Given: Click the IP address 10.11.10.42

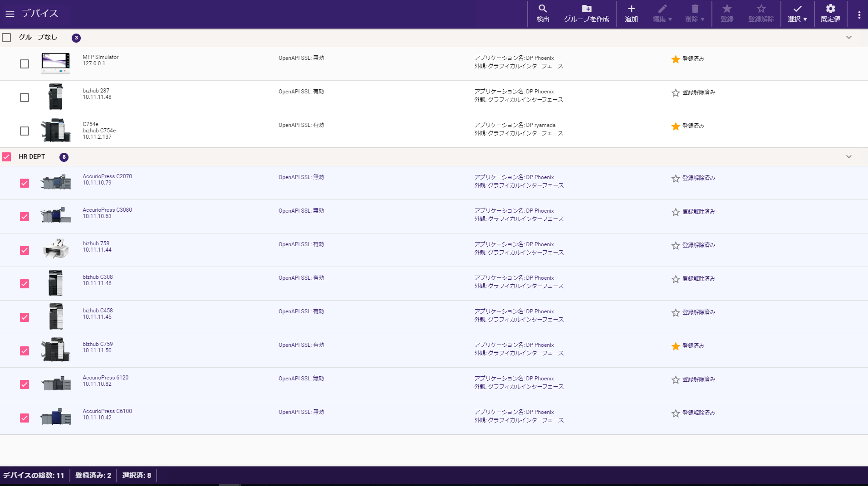Looking at the screenshot, I should 97,418.
